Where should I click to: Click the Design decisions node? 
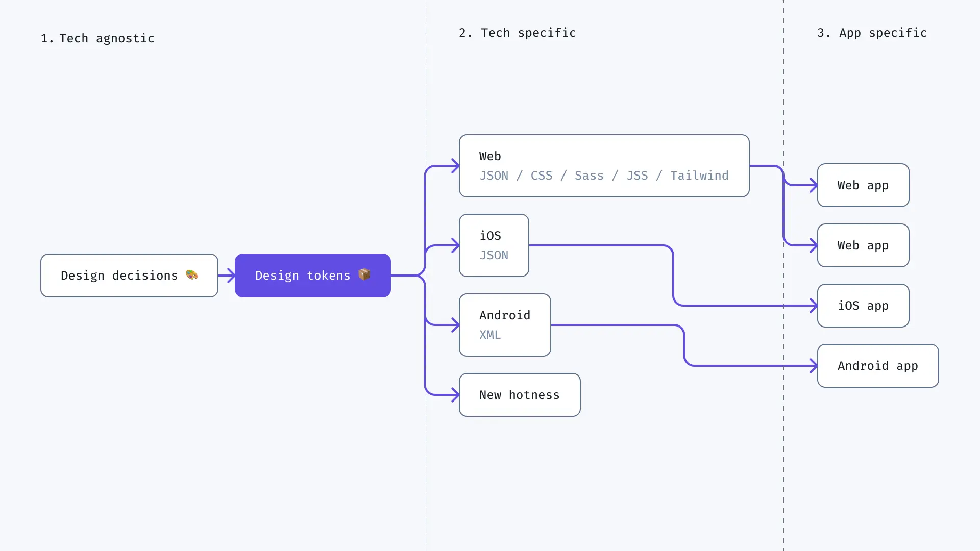coord(129,275)
